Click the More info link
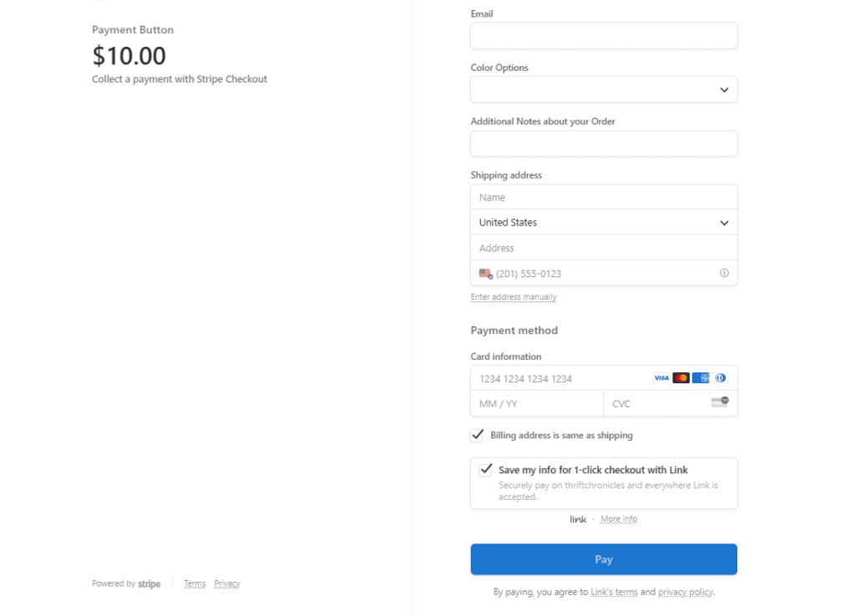 [x=619, y=519]
